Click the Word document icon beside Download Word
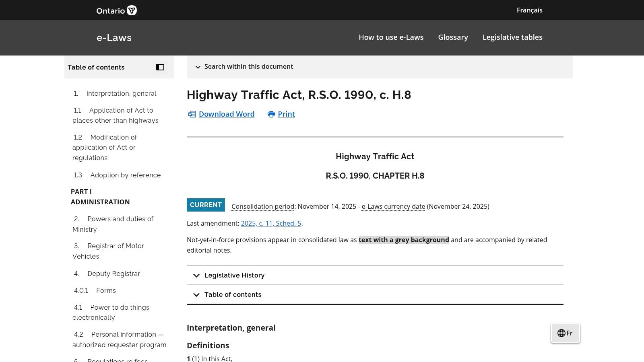Image resolution: width=644 pixels, height=362 pixels. pyautogui.click(x=192, y=114)
